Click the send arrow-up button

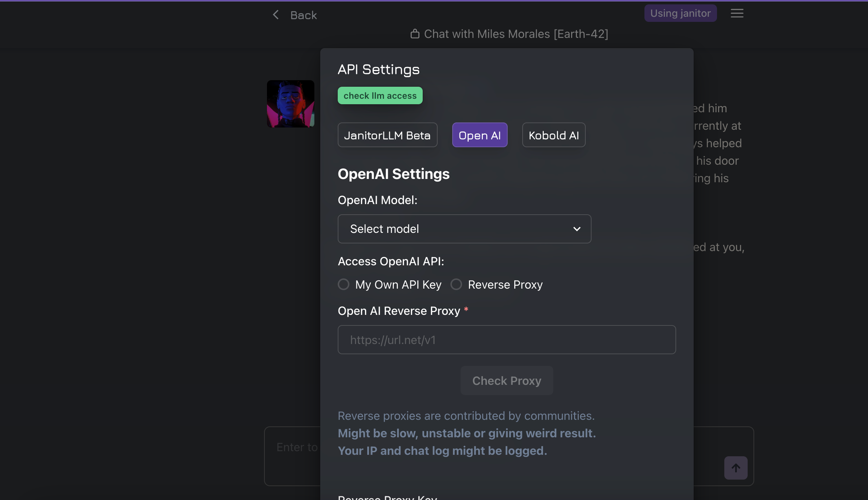[x=736, y=468]
